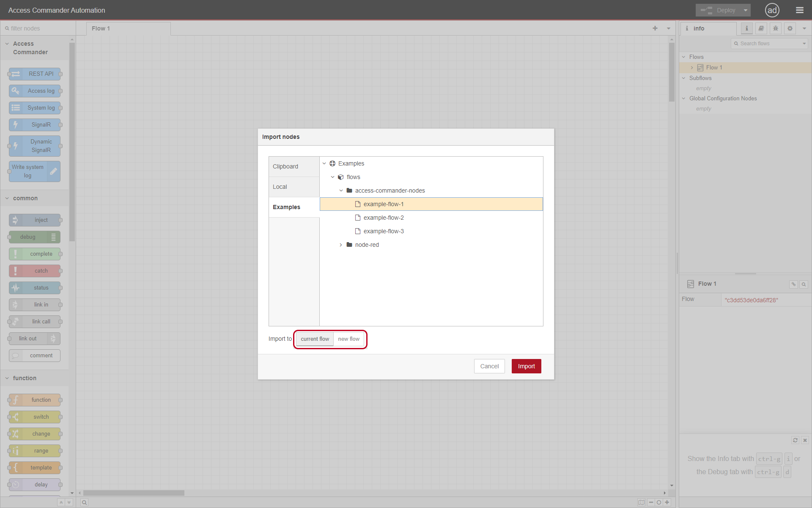The image size is (812, 508).
Task: Collapse the common palette category
Action: 7,198
